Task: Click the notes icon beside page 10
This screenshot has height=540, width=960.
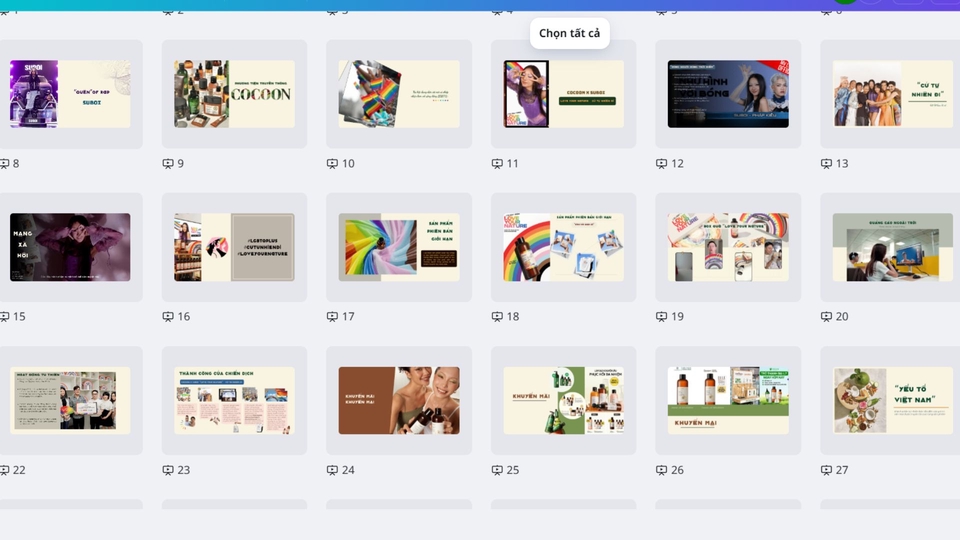Action: 332,164
